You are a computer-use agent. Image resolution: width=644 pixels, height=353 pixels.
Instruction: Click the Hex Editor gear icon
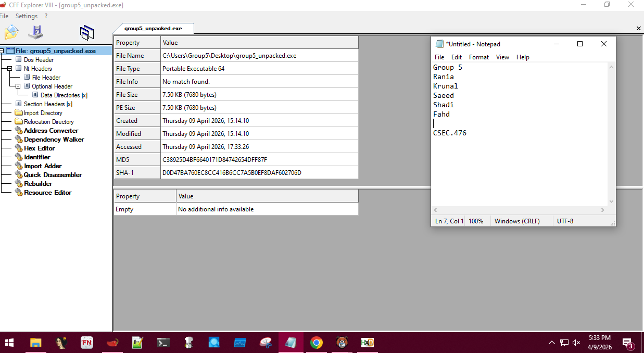19,148
